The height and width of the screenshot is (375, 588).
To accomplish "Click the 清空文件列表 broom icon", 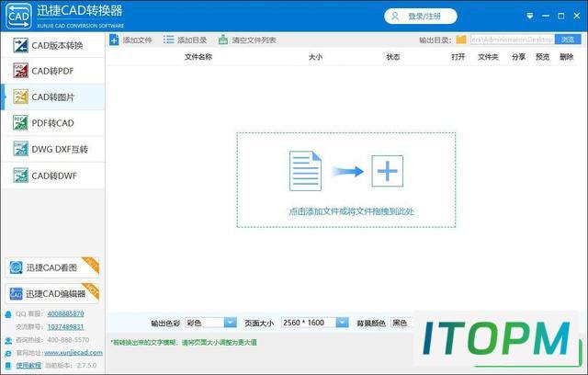I will [x=223, y=40].
